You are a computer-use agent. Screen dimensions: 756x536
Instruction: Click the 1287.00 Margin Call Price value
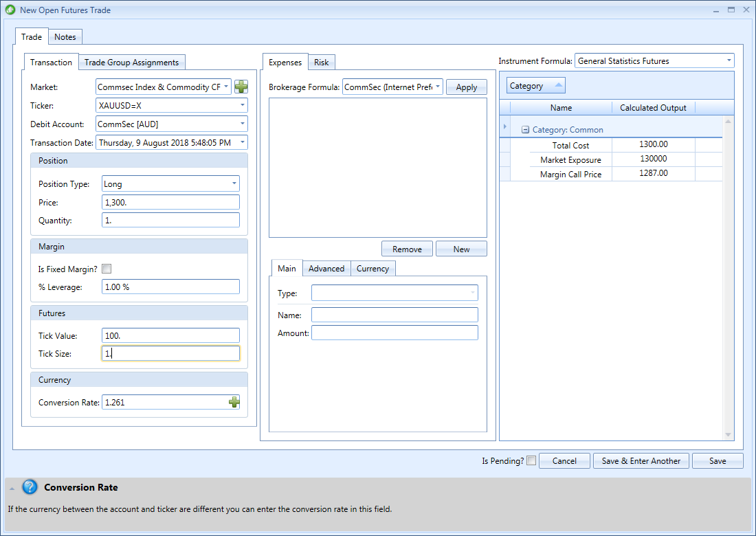[x=654, y=173]
